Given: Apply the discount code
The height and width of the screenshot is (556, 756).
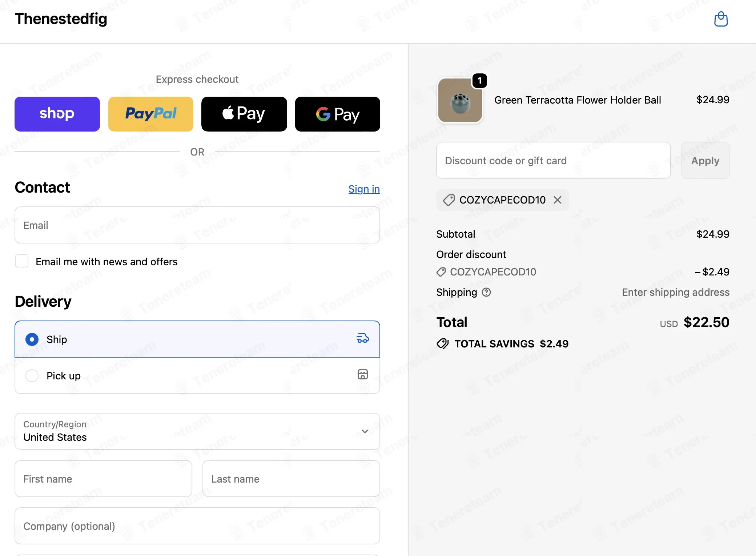Looking at the screenshot, I should (705, 161).
